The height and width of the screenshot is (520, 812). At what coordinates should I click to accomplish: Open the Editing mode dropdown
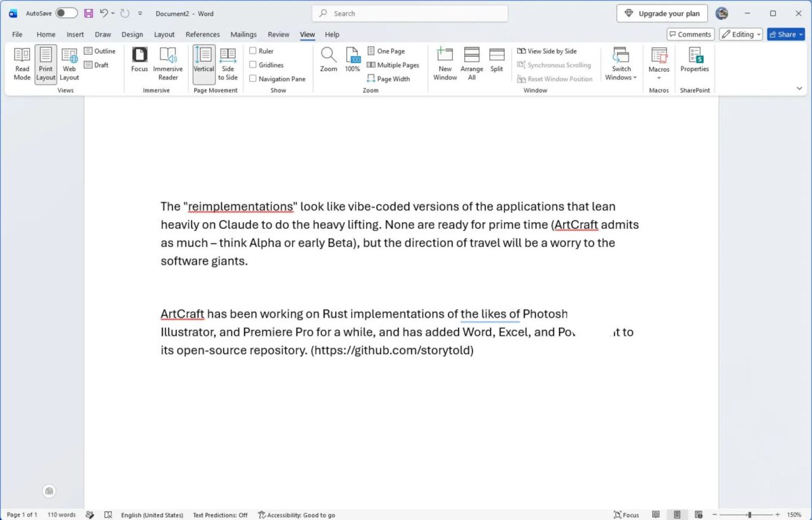741,35
